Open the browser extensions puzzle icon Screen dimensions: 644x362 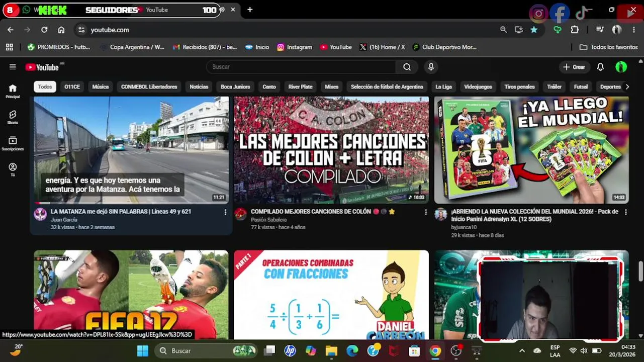click(x=575, y=30)
